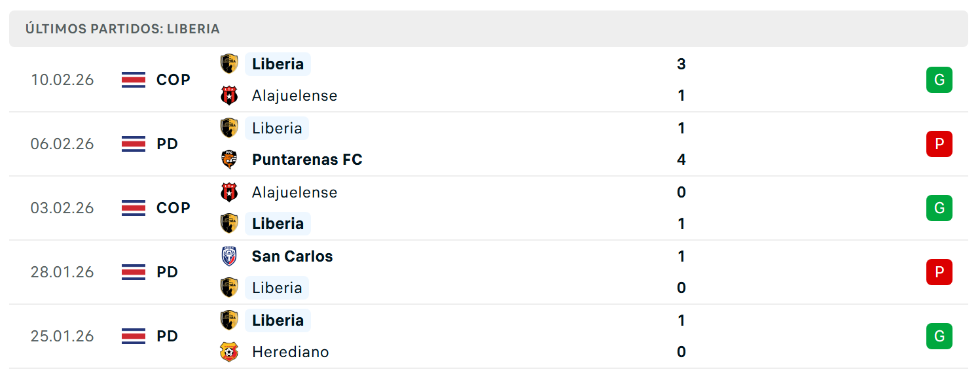Click the Herediano team crest icon
This screenshot has height=380, width=980.
229,352
